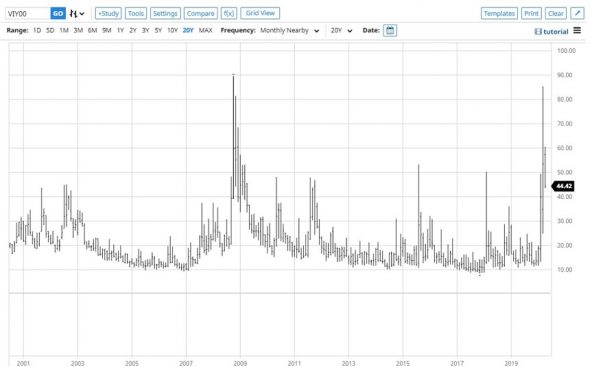Click the Compare button
This screenshot has height=367, width=590.
pos(201,14)
